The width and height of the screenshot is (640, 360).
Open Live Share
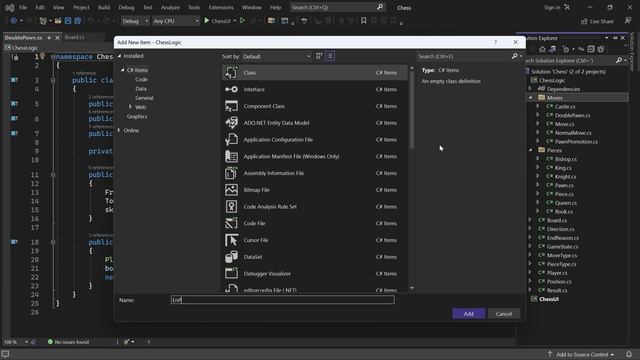click(x=597, y=21)
